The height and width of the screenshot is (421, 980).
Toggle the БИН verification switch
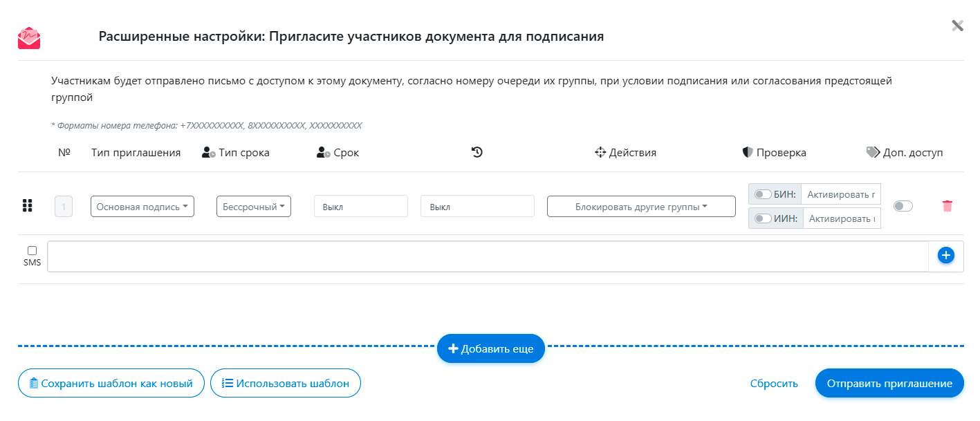pyautogui.click(x=763, y=194)
